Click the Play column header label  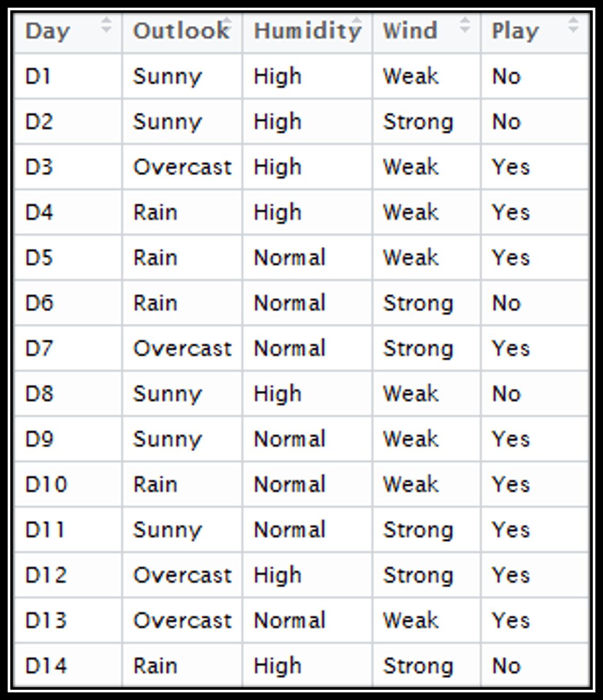[515, 31]
